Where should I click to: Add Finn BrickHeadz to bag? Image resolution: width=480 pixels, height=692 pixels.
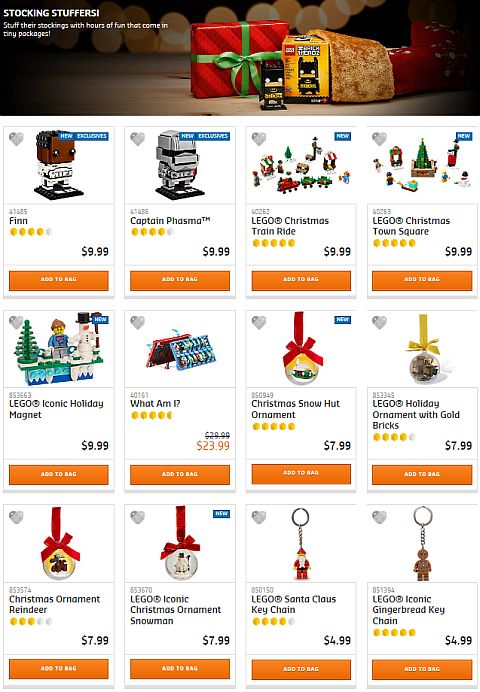59,280
